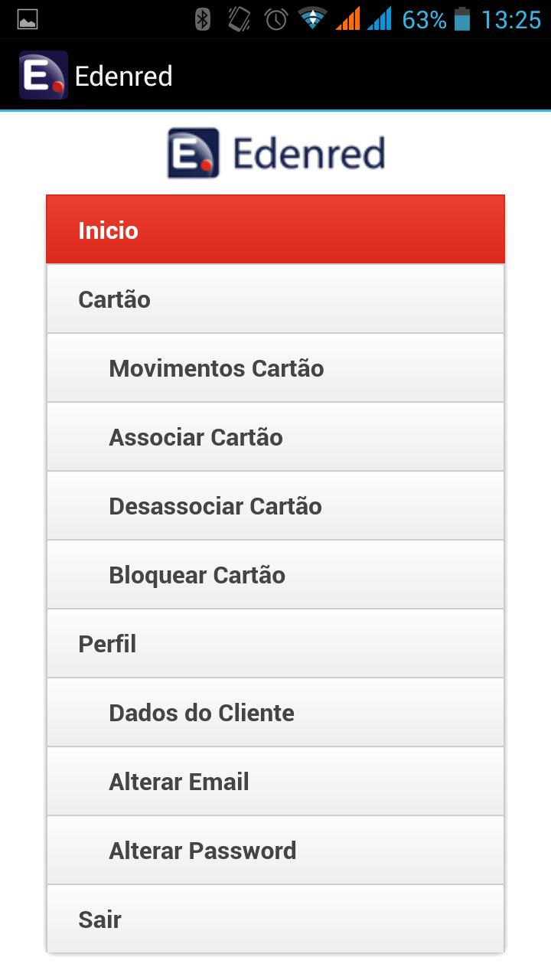Viewport: 551px width, 980px height.
Task: Collapse the Perfil section header
Action: (x=275, y=644)
